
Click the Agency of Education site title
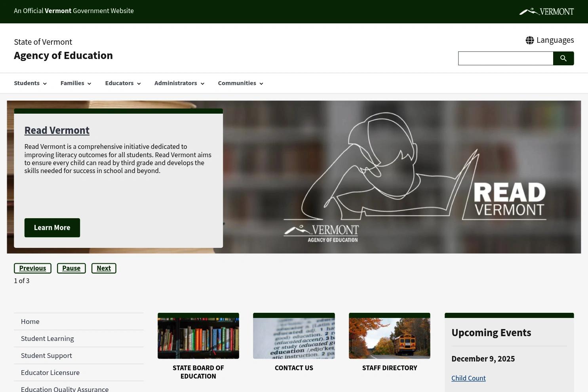(x=63, y=55)
